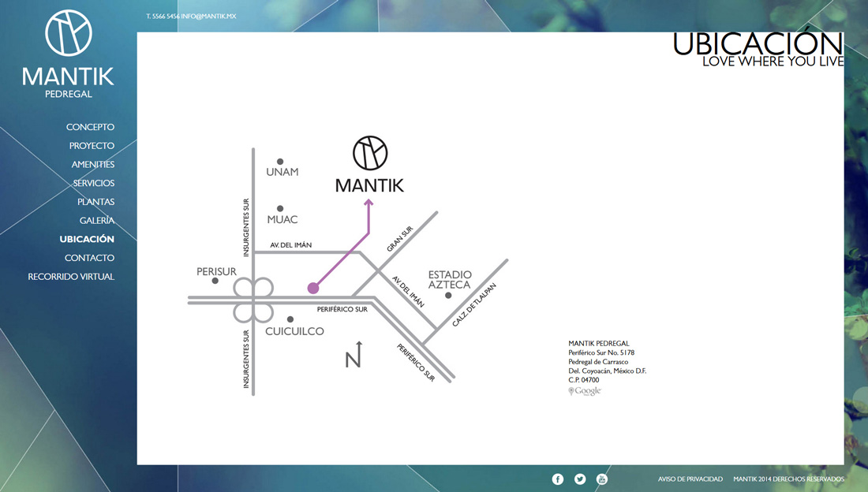
Task: Open Amenities from the sidebar
Action: (x=93, y=164)
